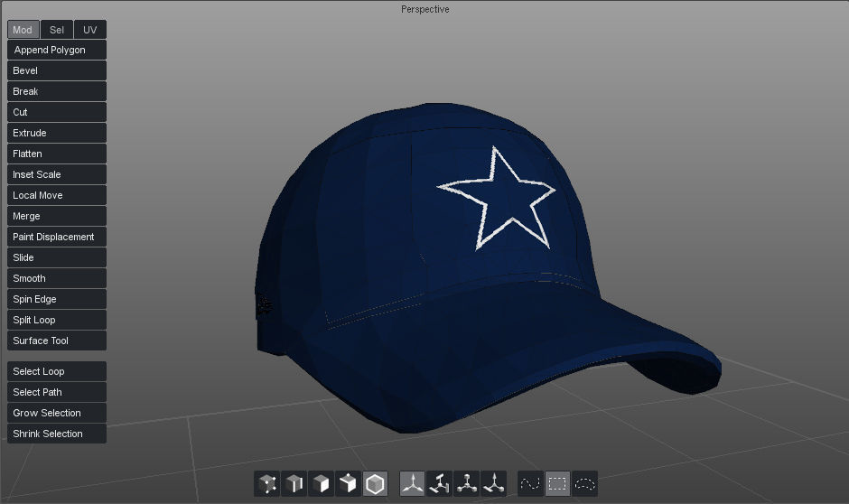Click the star logo on the cap

tap(497, 199)
